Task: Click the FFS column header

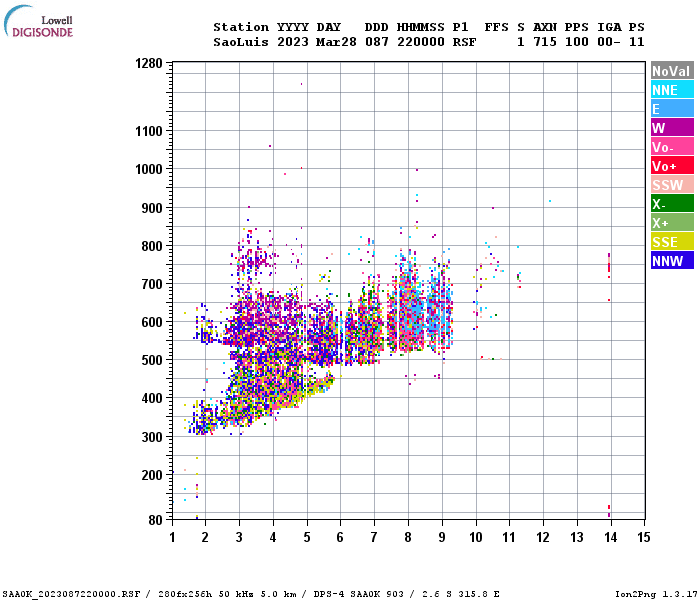Action: click(x=496, y=27)
